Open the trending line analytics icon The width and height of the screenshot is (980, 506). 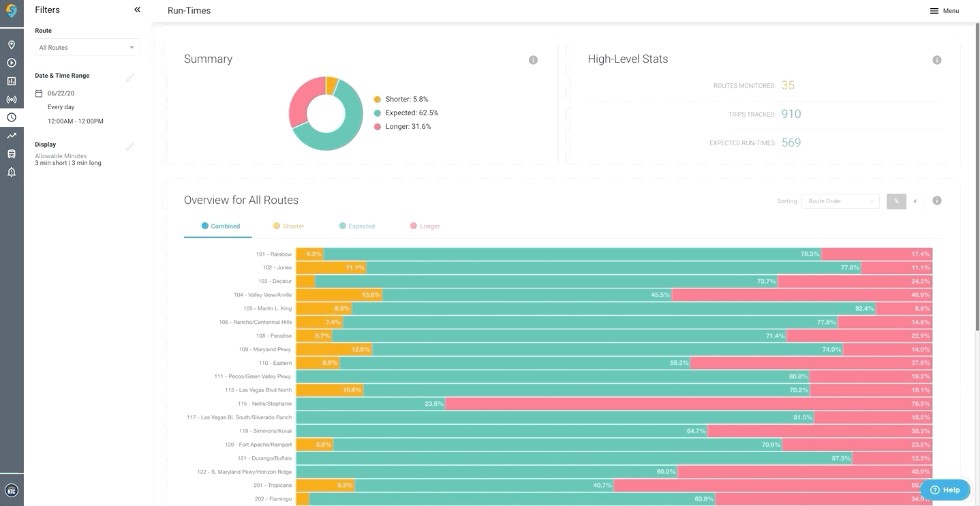click(12, 136)
